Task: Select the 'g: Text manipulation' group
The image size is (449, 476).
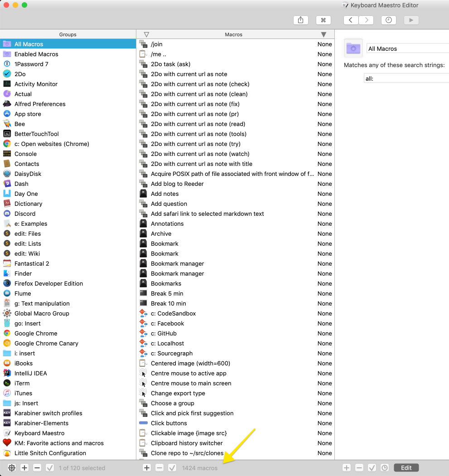Action: pyautogui.click(x=68, y=304)
